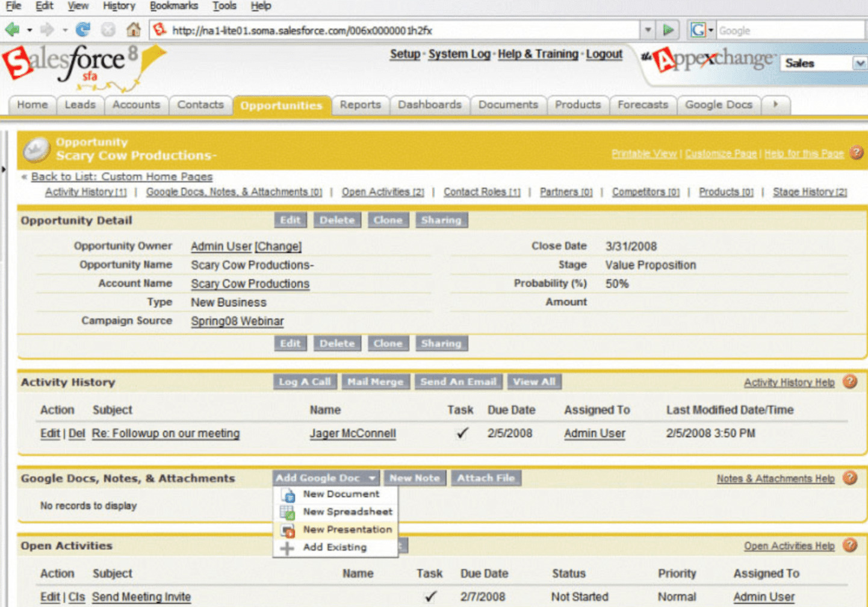Open the Send Meeting Invite activity
The height and width of the screenshot is (607, 868).
tap(141, 597)
